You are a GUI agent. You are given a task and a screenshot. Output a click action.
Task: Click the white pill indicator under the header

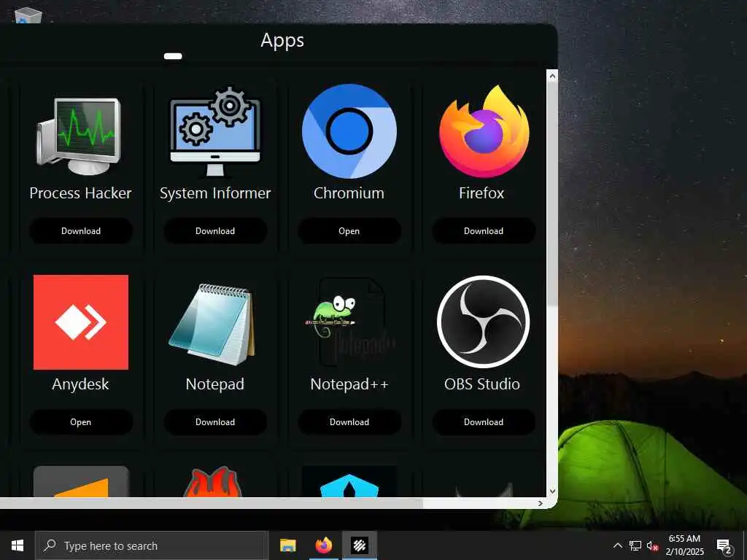[x=173, y=56]
